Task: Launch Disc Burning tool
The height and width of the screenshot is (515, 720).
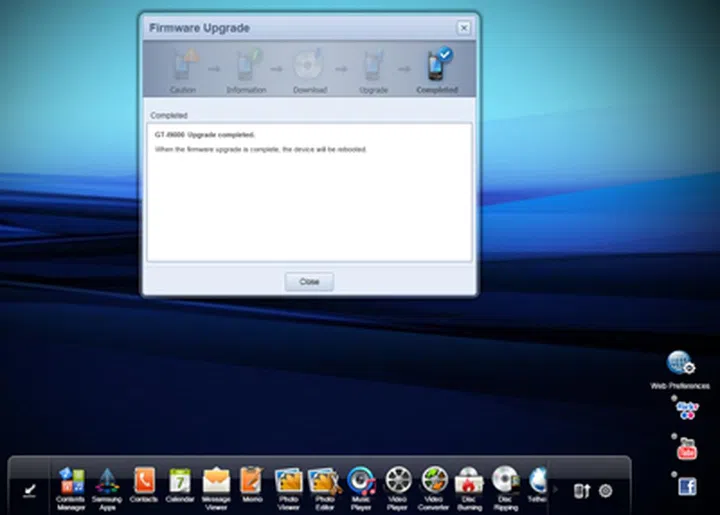Action: pyautogui.click(x=469, y=481)
